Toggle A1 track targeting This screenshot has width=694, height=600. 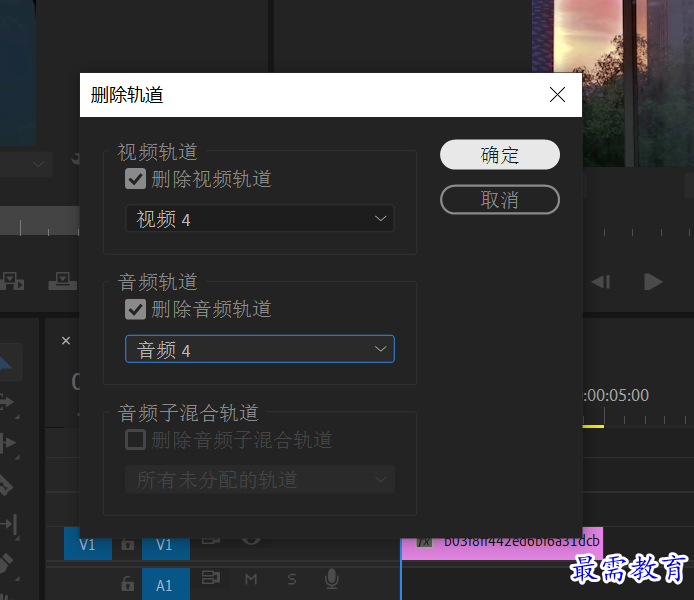coord(166,584)
